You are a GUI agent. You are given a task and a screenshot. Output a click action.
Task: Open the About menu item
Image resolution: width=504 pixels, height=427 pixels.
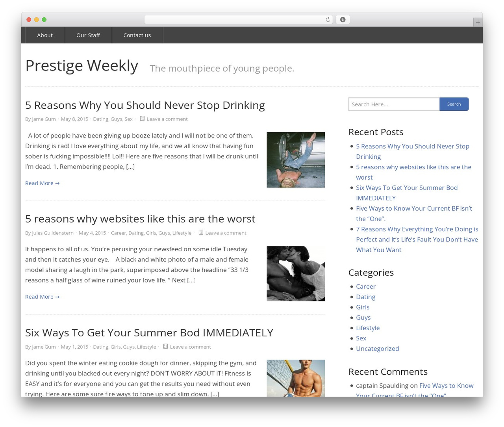[45, 35]
